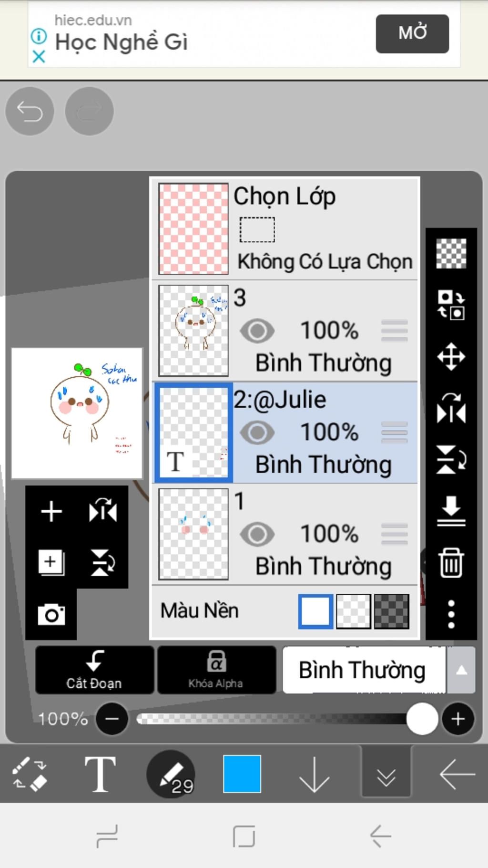The image size is (488, 868).
Task: Open camera import icon
Action: coord(51,614)
